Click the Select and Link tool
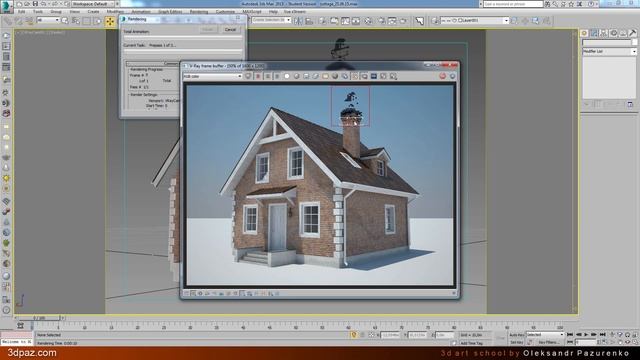This screenshot has width=640, height=360. pyautogui.click(x=8, y=20)
